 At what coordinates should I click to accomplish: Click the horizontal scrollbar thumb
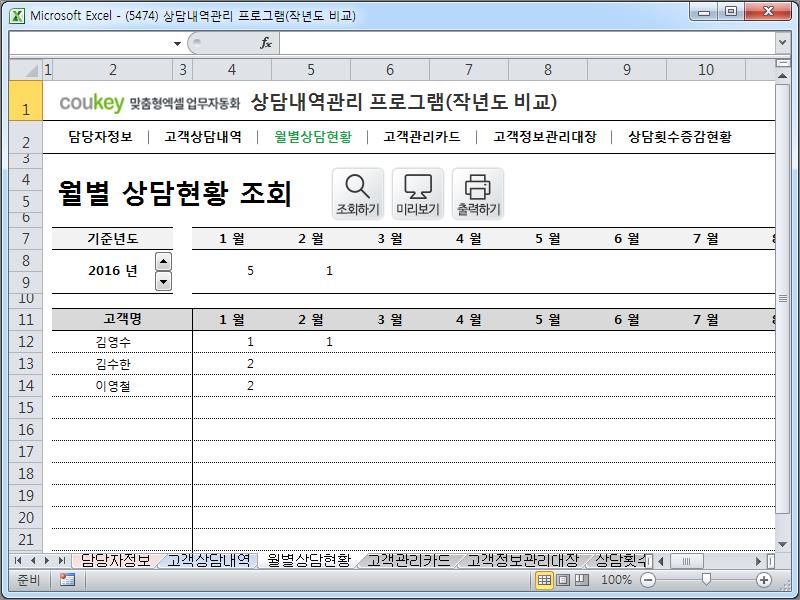tap(686, 561)
